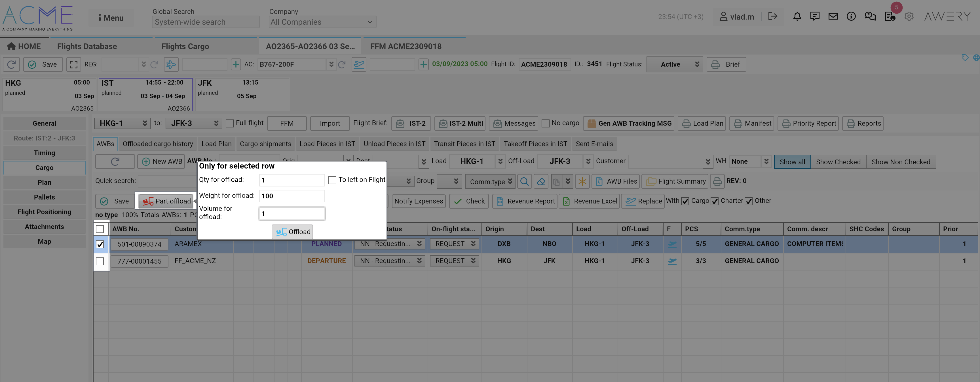
Task: Open the Sent E-mails tab
Action: point(594,144)
